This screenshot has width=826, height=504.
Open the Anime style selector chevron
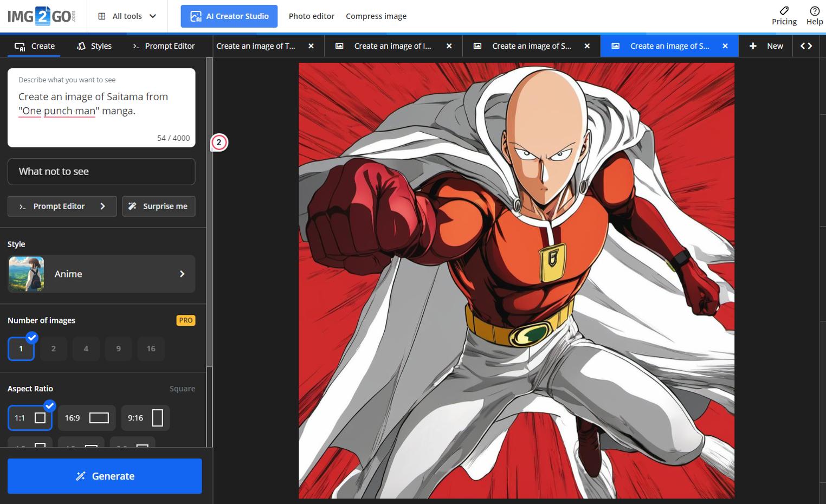click(x=182, y=274)
